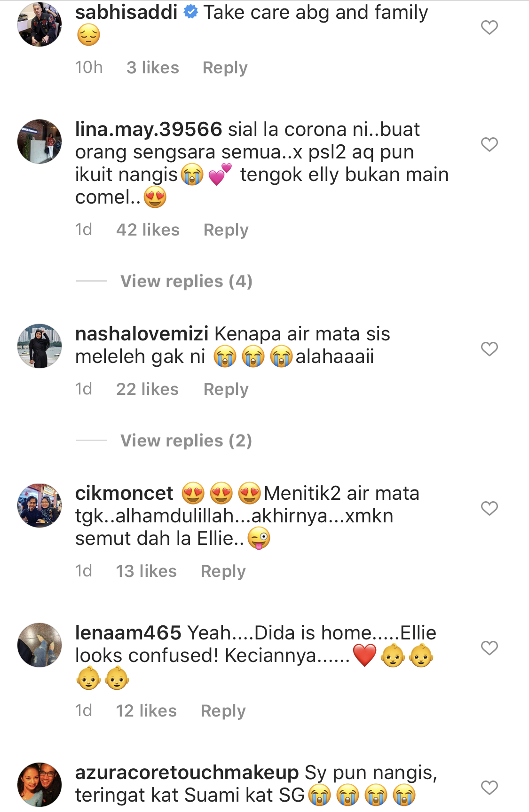Screen dimensions: 529x812
Task: Show the 42 likes list
Action: tap(148, 230)
